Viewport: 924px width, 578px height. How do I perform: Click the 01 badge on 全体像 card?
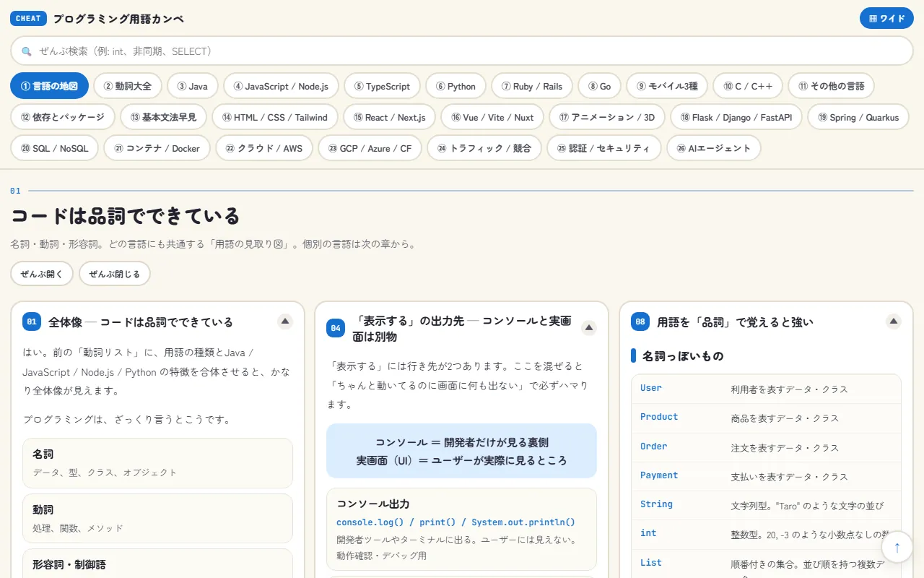32,322
